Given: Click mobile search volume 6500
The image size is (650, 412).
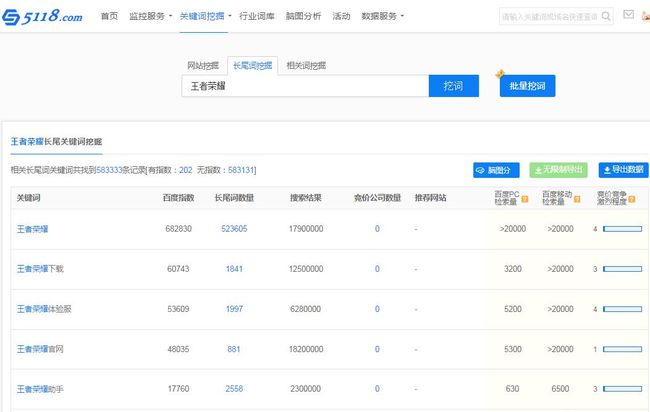Looking at the screenshot, I should [560, 389].
